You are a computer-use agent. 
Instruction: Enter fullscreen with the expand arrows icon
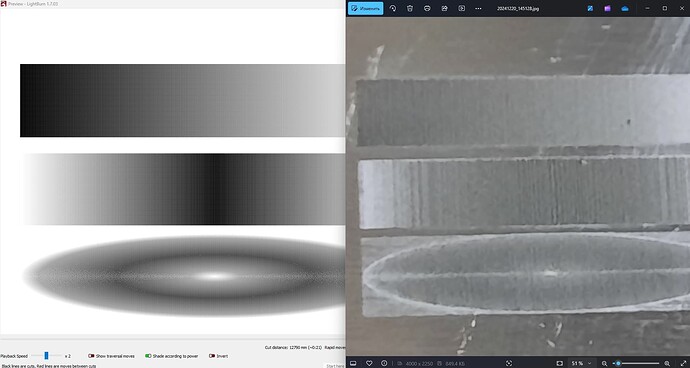pos(683,363)
